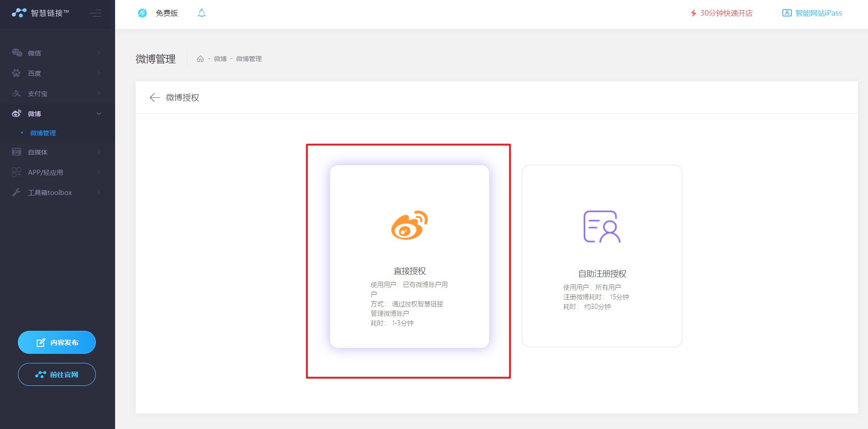
Task: Click the 注册微博耗时: 15分钟 text
Action: (596, 297)
